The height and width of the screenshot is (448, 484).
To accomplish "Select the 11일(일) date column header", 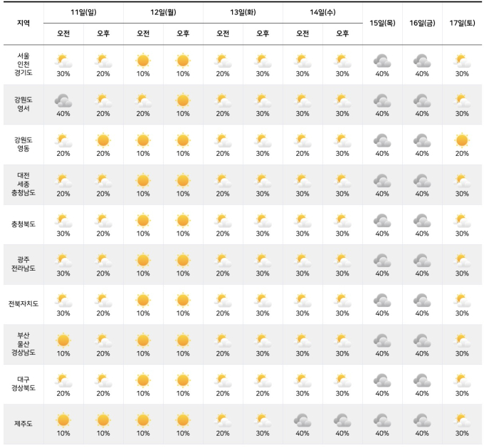I will tap(84, 12).
